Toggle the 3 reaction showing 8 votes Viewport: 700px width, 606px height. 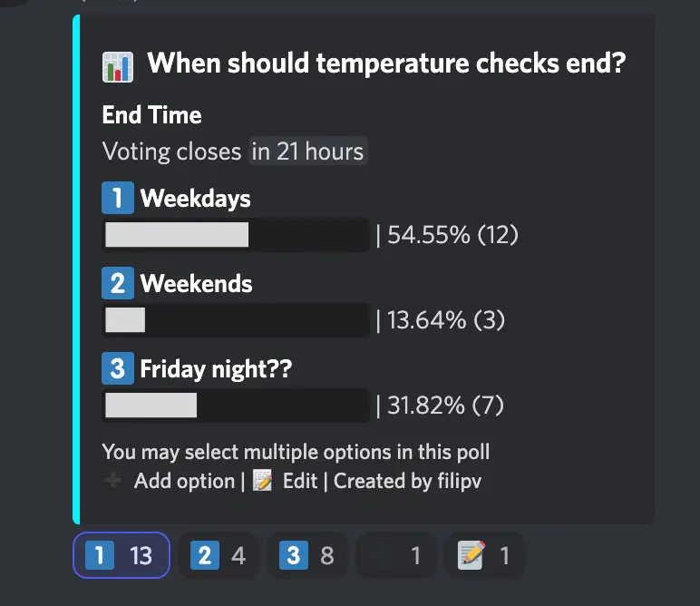tap(307, 554)
